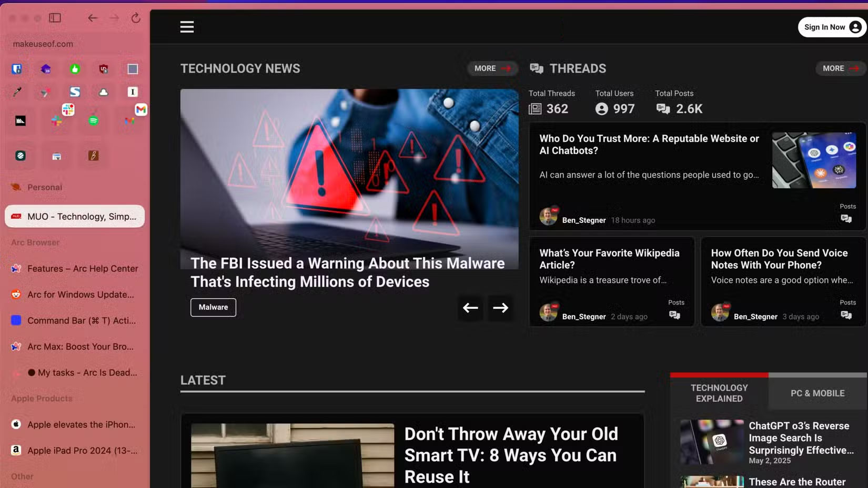Image resolution: width=868 pixels, height=488 pixels.
Task: Toggle the Arc sidebar visibility
Action: 54,17
